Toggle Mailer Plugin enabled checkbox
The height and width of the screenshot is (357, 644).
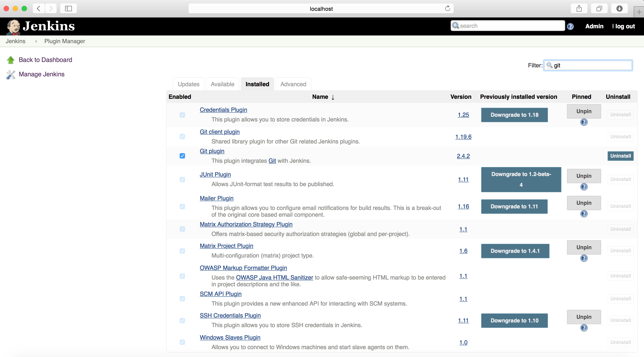(x=182, y=207)
